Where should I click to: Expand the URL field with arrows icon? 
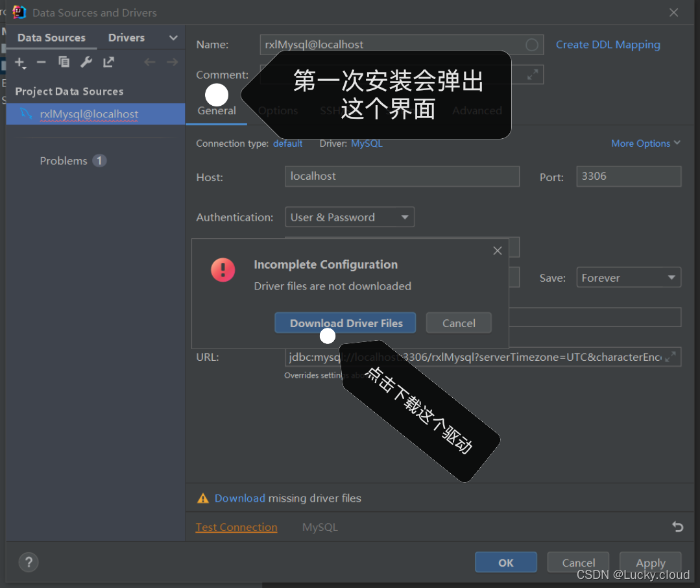click(670, 357)
